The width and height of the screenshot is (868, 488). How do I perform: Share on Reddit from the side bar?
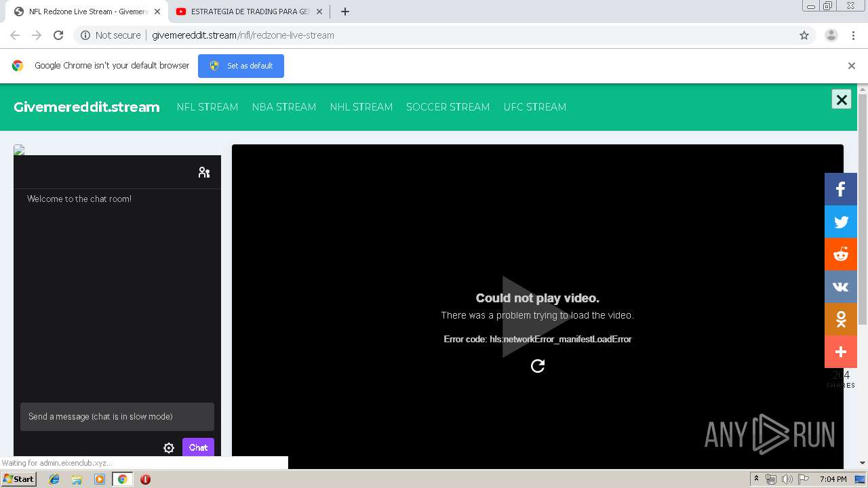(841, 254)
